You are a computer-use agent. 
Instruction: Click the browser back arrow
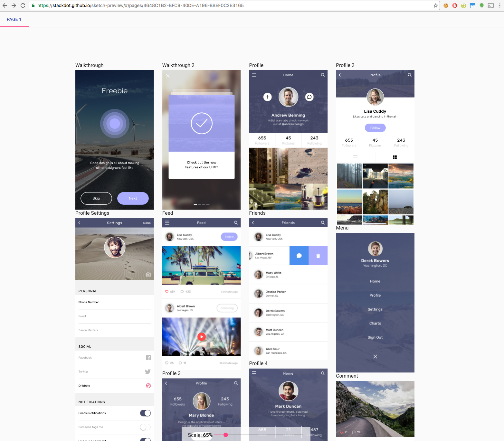[5, 5]
